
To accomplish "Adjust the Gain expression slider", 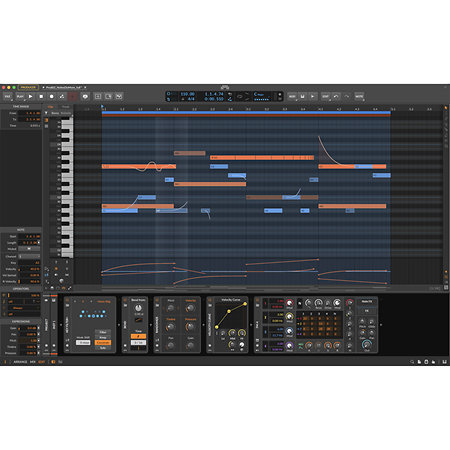I will click(28, 328).
